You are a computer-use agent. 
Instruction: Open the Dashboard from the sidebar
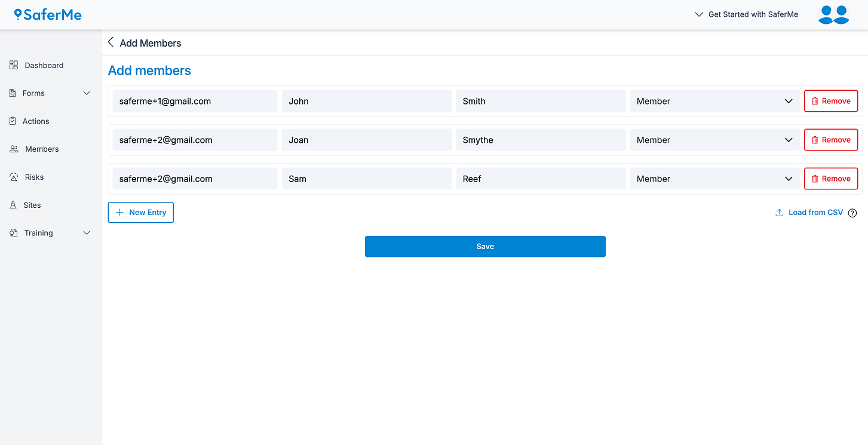coord(43,65)
